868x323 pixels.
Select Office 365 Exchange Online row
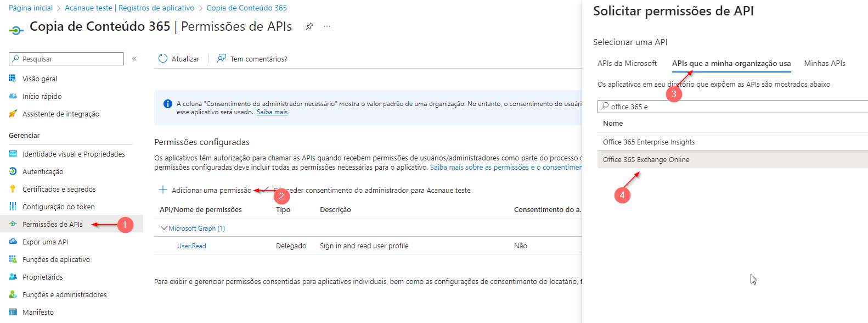[x=732, y=159]
